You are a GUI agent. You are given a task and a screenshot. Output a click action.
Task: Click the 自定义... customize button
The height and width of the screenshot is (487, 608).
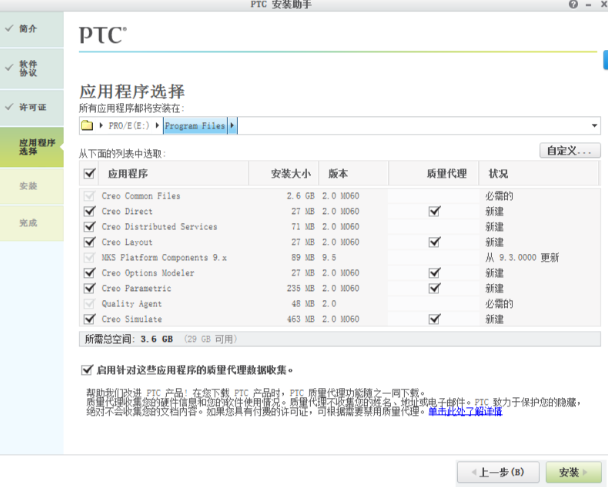[x=569, y=151]
